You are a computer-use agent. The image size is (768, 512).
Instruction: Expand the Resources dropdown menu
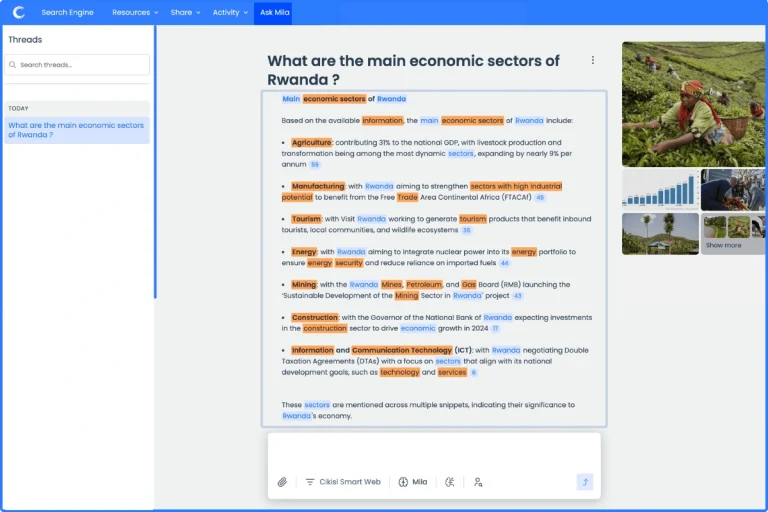click(x=135, y=13)
